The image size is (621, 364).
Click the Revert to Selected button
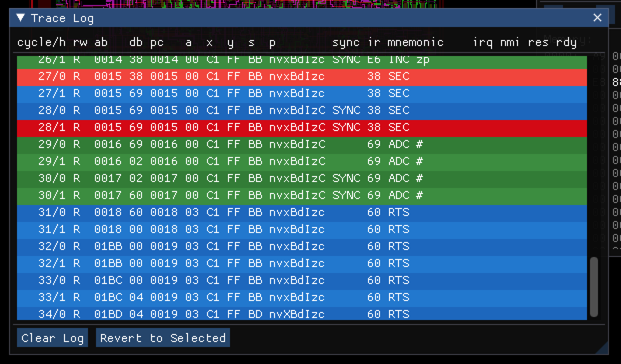162,337
